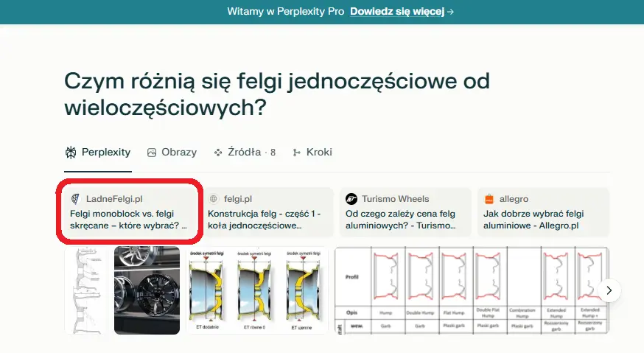Click the LadneFelgi.pl favicon
The image size is (644, 353).
tap(75, 199)
